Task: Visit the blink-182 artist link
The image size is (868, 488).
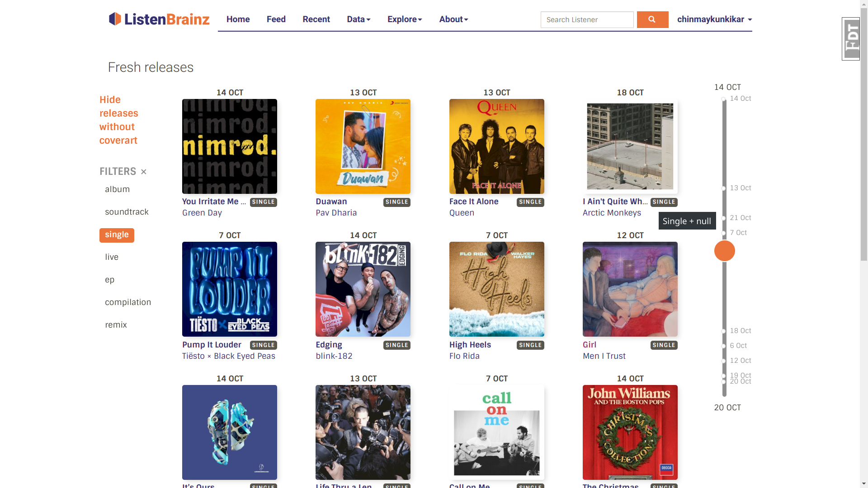Action: click(x=334, y=356)
